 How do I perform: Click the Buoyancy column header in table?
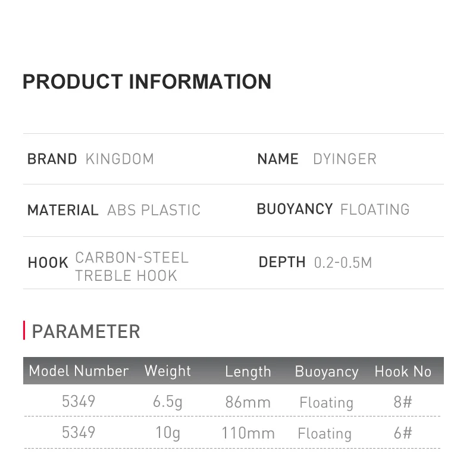[x=327, y=372]
